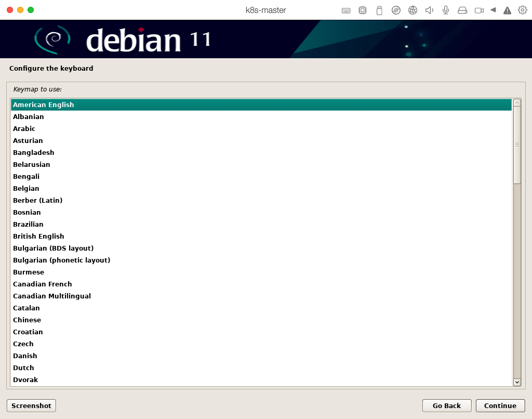Select Albanian in the keymap list

(261, 117)
